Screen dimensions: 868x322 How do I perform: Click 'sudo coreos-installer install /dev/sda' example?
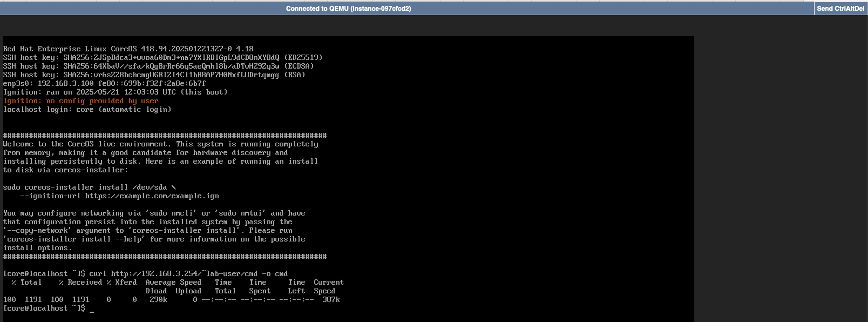pos(90,187)
